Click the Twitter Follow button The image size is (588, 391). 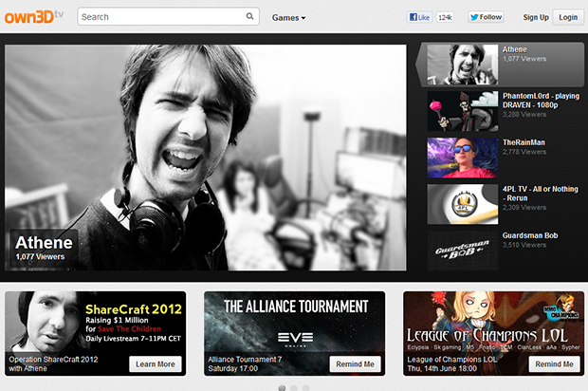click(x=486, y=17)
